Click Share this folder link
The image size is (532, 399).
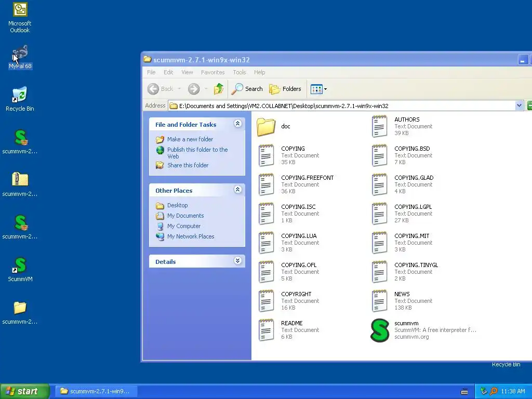(x=188, y=165)
